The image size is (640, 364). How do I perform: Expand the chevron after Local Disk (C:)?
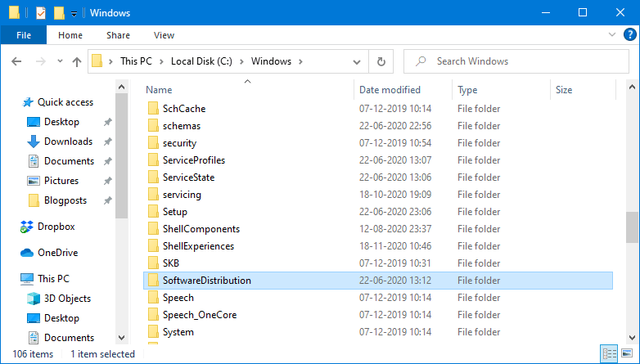[x=241, y=61]
